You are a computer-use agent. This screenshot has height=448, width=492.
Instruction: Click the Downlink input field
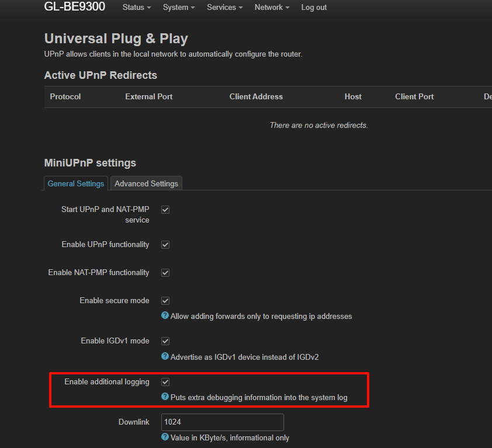tap(222, 422)
